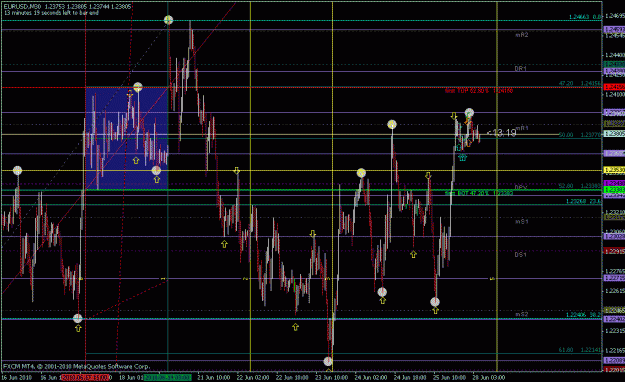Select the red price tag 1.22915

click(x=615, y=251)
